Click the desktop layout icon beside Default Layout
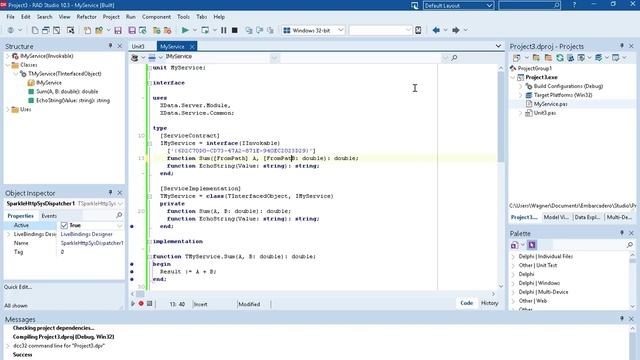The image size is (640, 360). [415, 5]
